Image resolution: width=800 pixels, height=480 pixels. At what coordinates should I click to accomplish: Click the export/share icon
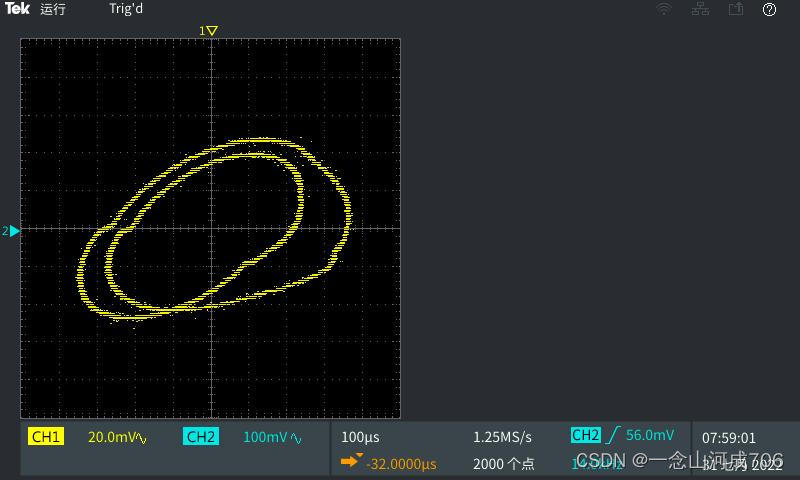tap(736, 9)
